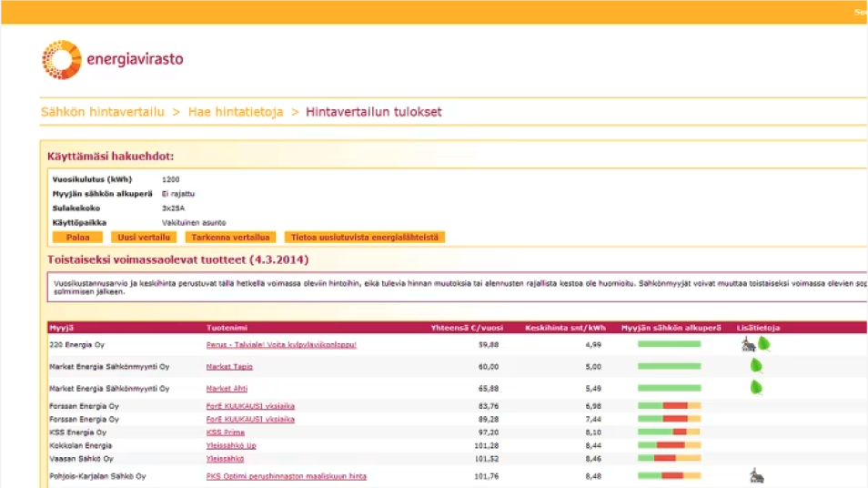Click the Tuotenimi column header
Screen dimensions: 868x488
tap(227, 328)
